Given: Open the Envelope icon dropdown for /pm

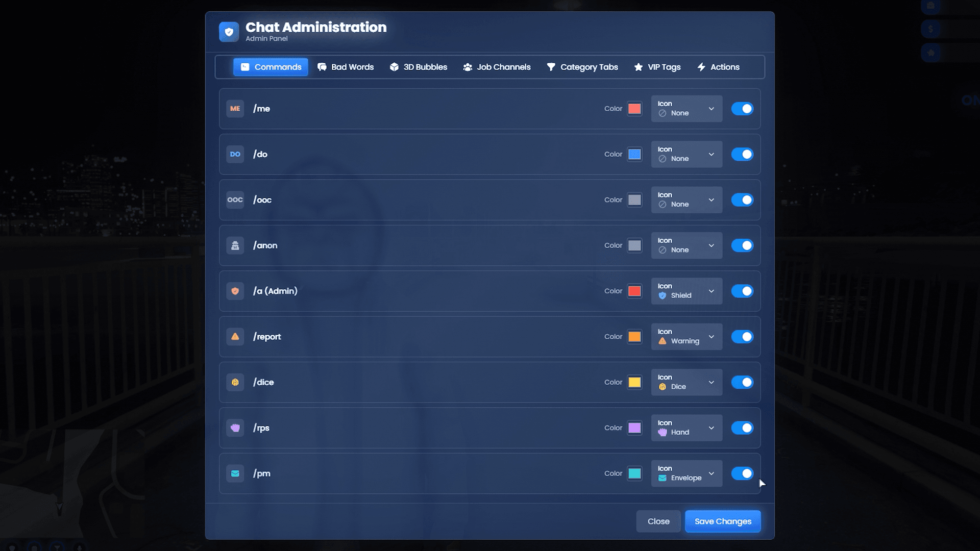Looking at the screenshot, I should click(687, 473).
